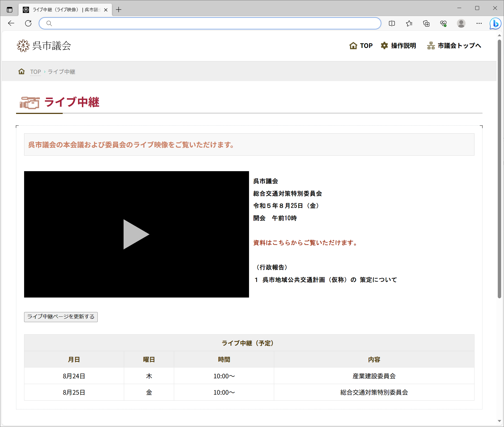
Task: Open the Settings and more ellipsis menu
Action: [479, 24]
